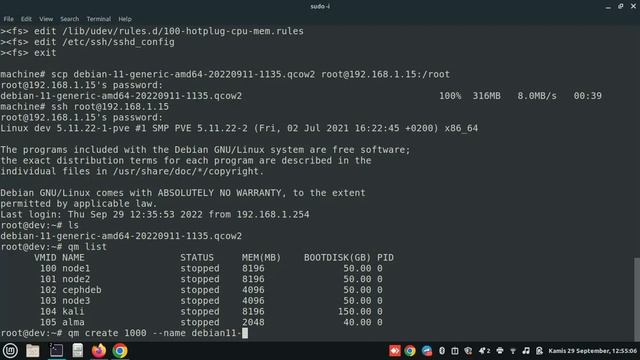Click the MEM(MB) column header
Image resolution: width=640 pixels, height=360 pixels.
[x=261, y=258]
